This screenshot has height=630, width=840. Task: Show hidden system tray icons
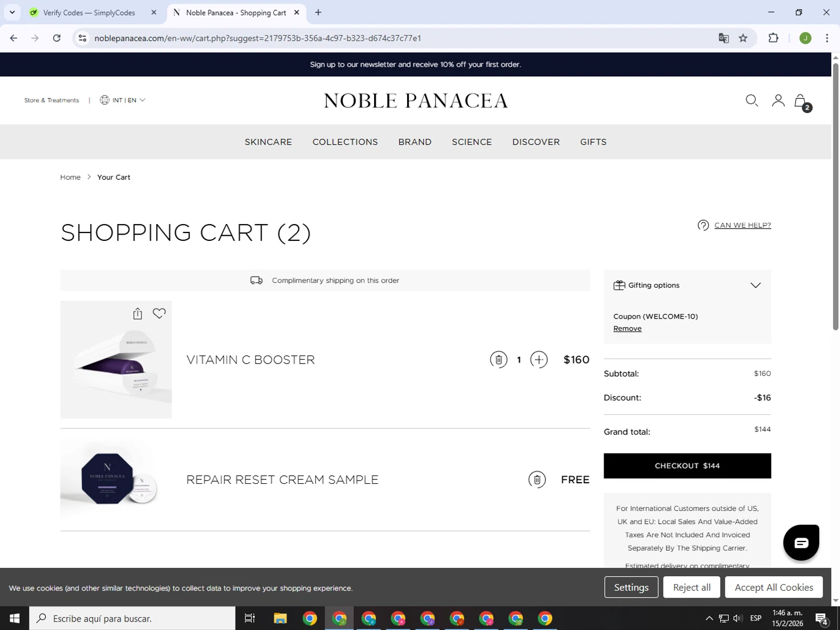point(709,618)
